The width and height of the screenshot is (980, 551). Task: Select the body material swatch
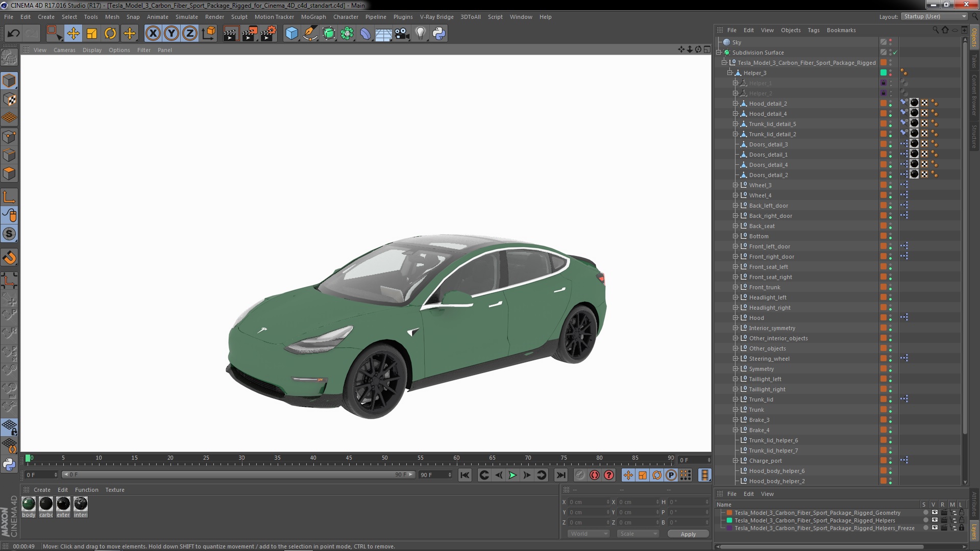[x=29, y=504]
